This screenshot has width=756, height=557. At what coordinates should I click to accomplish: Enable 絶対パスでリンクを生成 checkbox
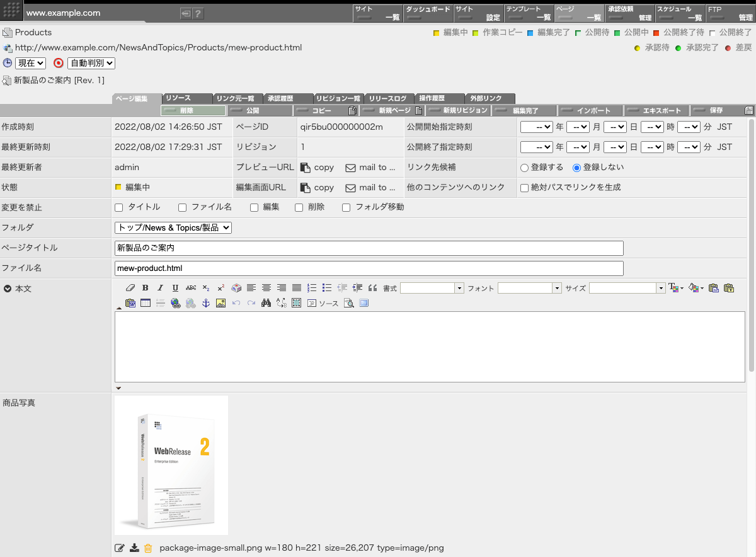tap(524, 188)
